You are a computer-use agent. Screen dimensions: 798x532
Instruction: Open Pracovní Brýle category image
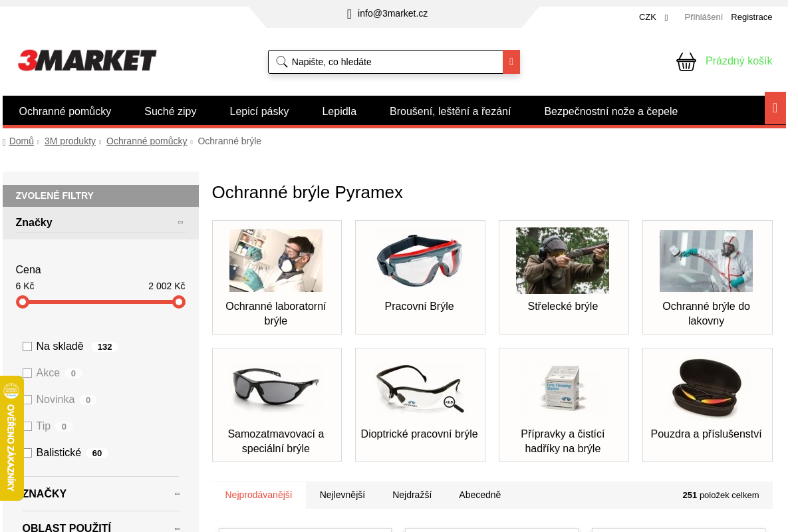point(420,261)
